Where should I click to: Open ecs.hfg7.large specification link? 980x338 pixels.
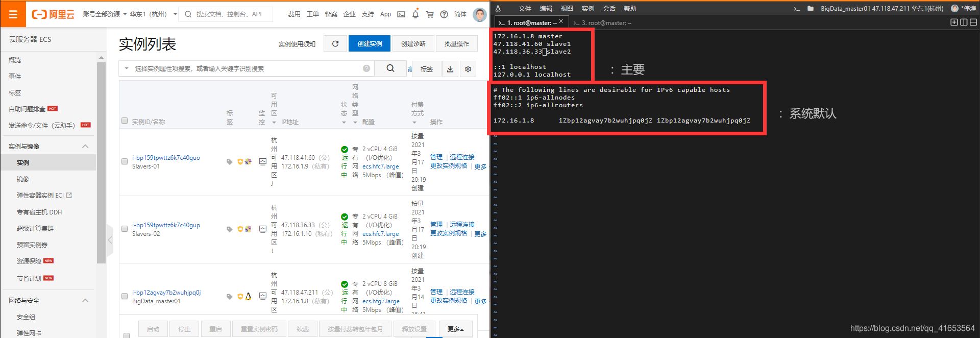point(381,301)
